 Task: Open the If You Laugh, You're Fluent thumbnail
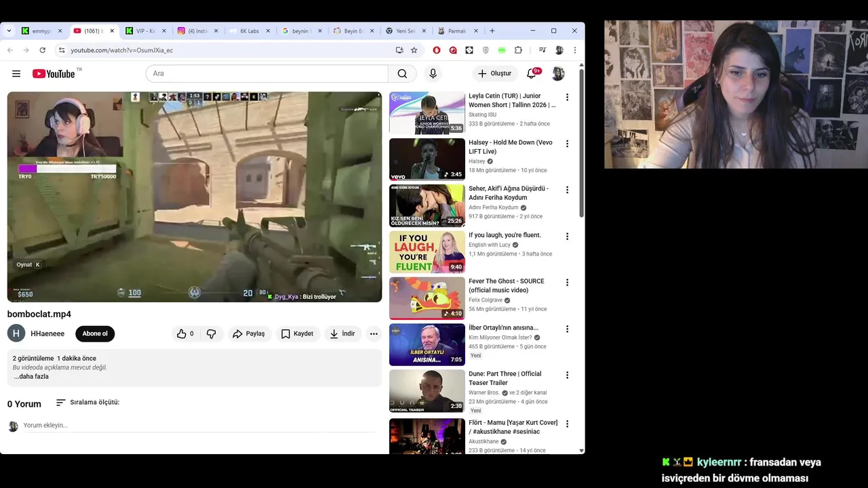coord(427,252)
